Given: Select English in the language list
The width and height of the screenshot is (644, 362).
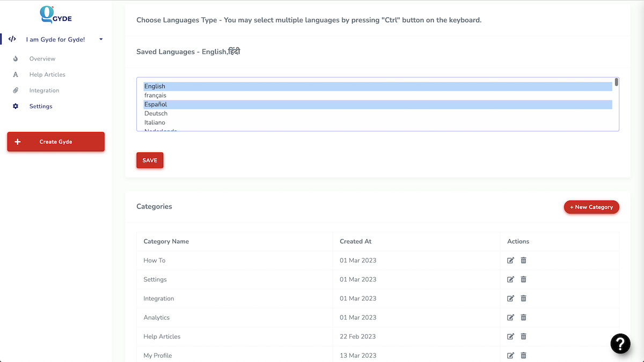Looking at the screenshot, I should (x=378, y=86).
